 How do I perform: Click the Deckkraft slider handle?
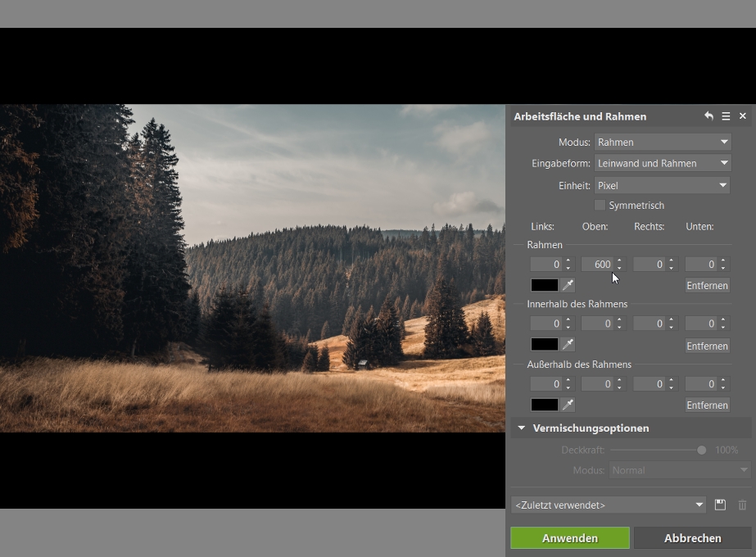[701, 450]
